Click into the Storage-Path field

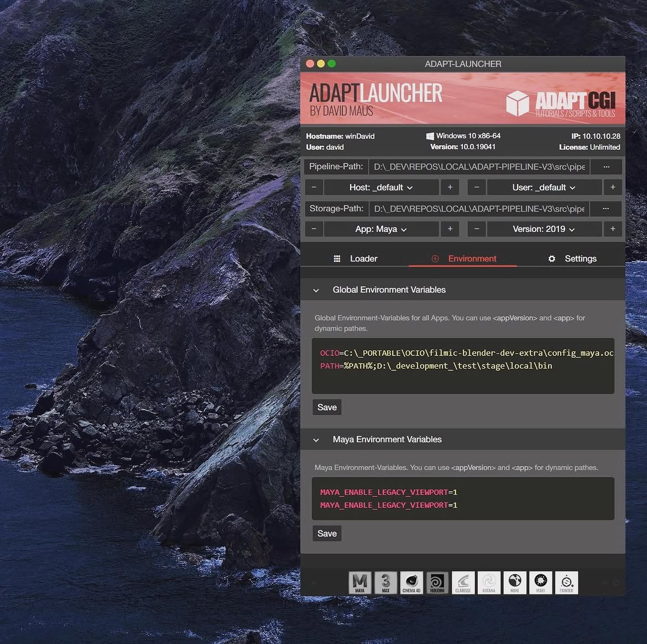(x=479, y=209)
